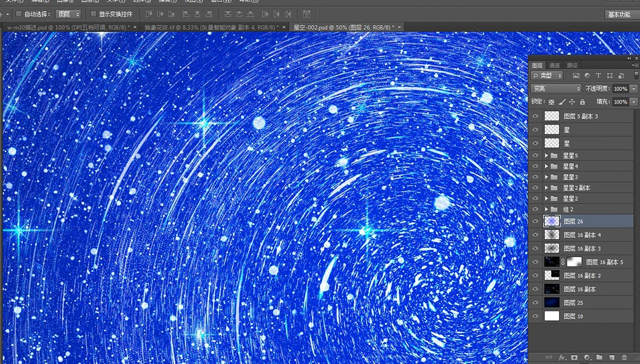Image resolution: width=640 pixels, height=364 pixels.
Task: Switch to the 通道 panel tab
Action: click(x=554, y=66)
